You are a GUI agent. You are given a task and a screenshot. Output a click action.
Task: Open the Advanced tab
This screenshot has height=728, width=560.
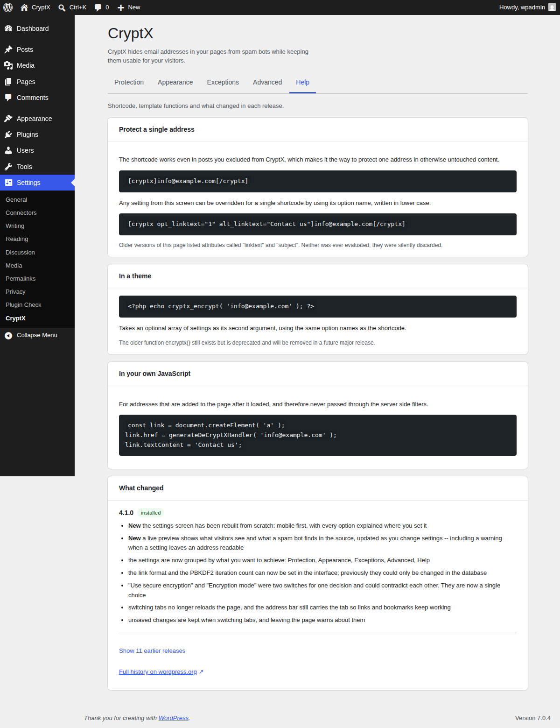click(267, 82)
